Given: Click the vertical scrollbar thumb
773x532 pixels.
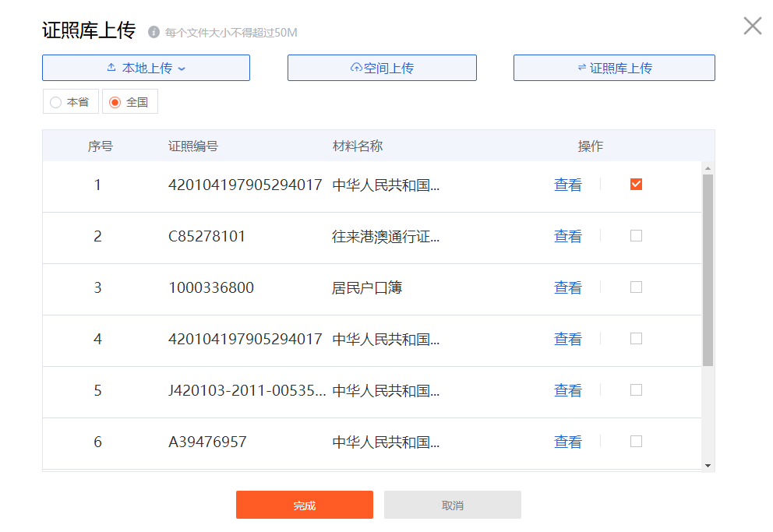Looking at the screenshot, I should click(708, 270).
